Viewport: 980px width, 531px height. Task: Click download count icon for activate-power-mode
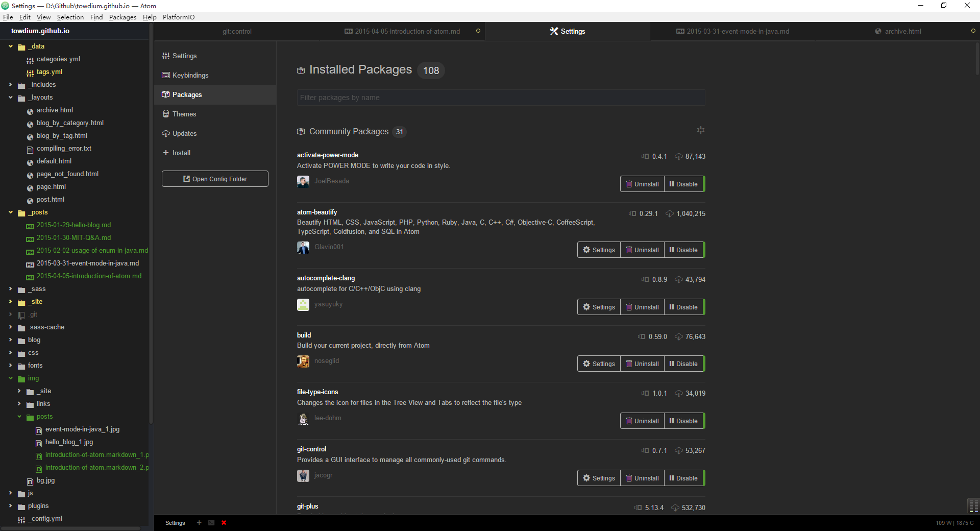pos(679,157)
